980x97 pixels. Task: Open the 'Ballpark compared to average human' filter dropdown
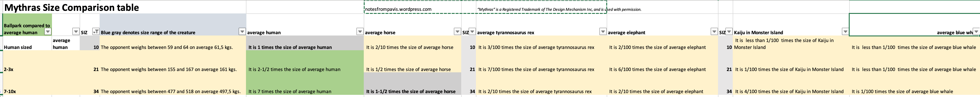tap(48, 32)
